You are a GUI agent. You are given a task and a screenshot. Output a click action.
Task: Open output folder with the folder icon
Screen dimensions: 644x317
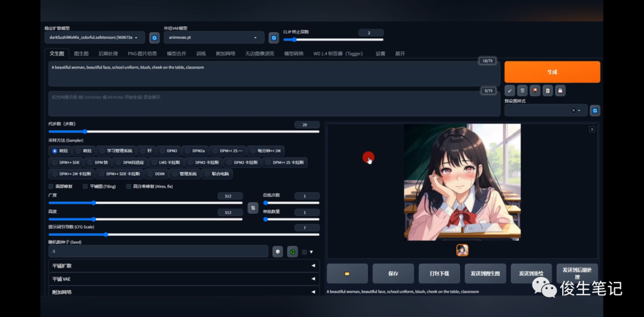coord(347,273)
